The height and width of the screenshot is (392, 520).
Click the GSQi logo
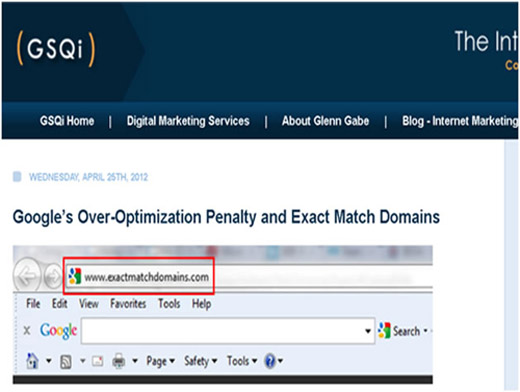[56, 49]
